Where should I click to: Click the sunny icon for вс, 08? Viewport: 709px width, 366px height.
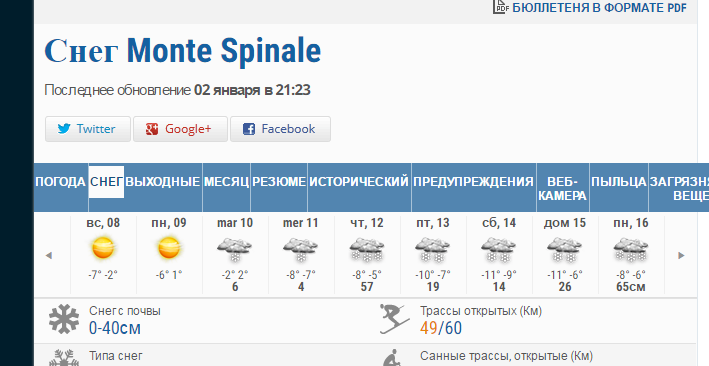click(103, 248)
